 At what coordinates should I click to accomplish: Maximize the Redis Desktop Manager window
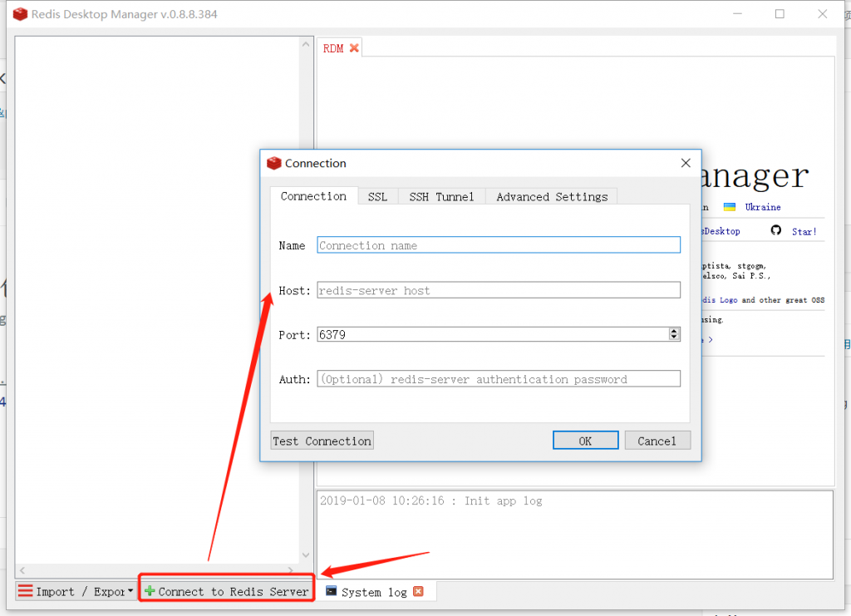780,14
